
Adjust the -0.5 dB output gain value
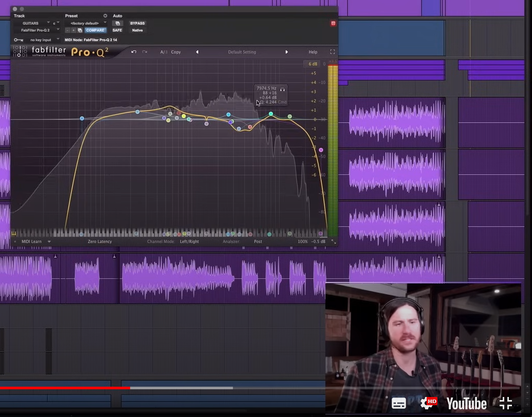(318, 241)
